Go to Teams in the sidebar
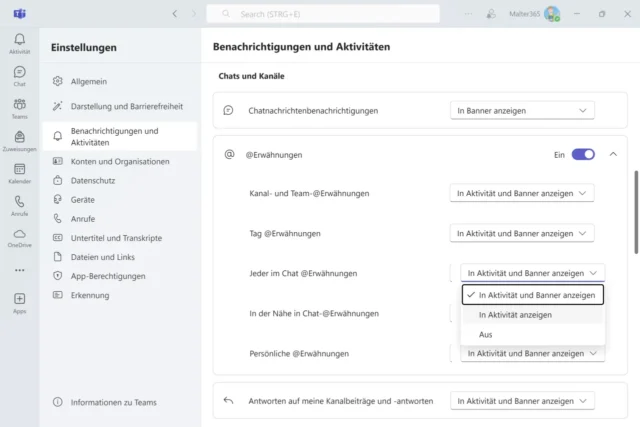 click(x=19, y=107)
